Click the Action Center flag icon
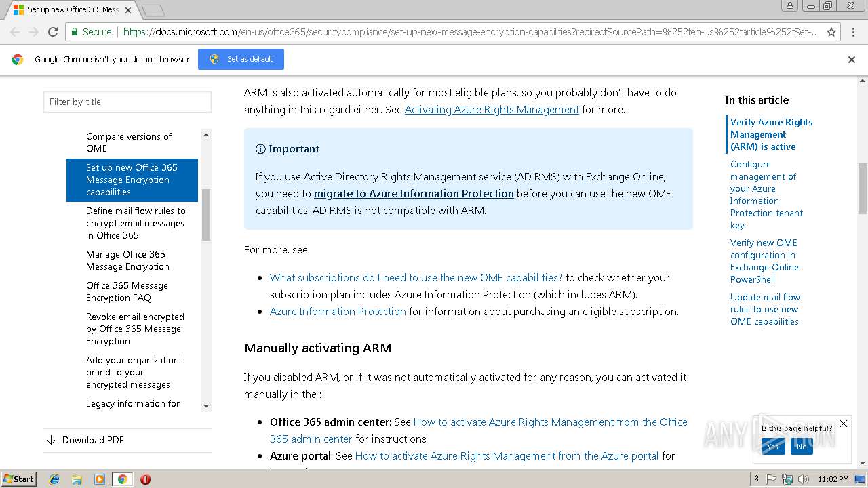The height and width of the screenshot is (488, 868). 771,479
